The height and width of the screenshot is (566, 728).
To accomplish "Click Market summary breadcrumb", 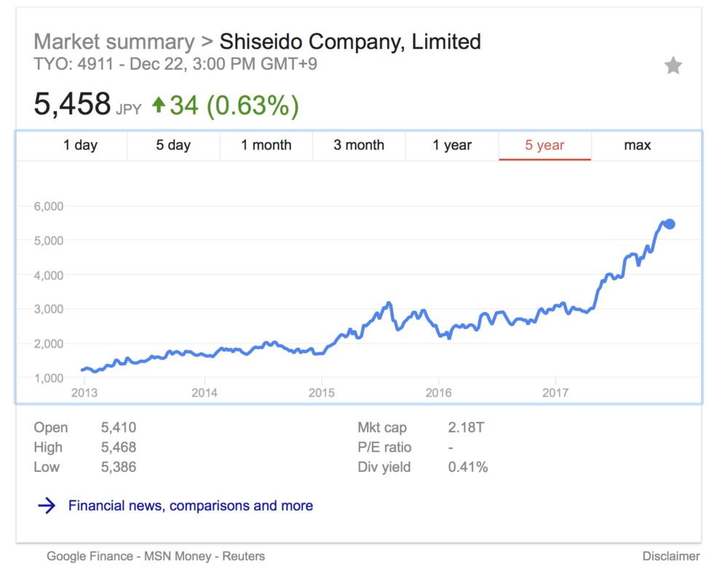I will click(114, 42).
